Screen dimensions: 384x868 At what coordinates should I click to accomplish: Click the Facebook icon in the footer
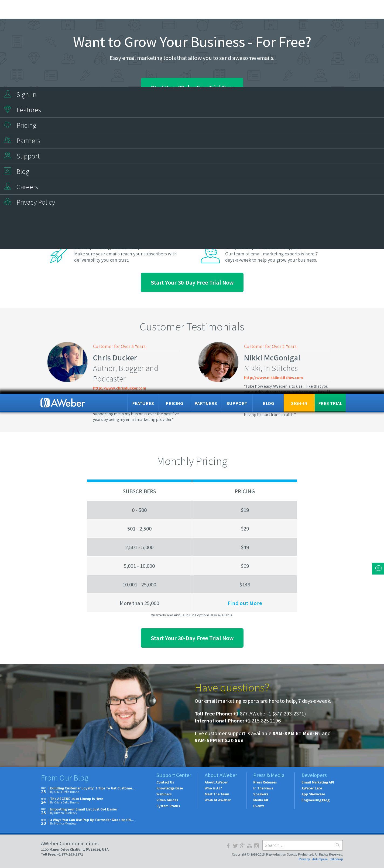coord(228,846)
